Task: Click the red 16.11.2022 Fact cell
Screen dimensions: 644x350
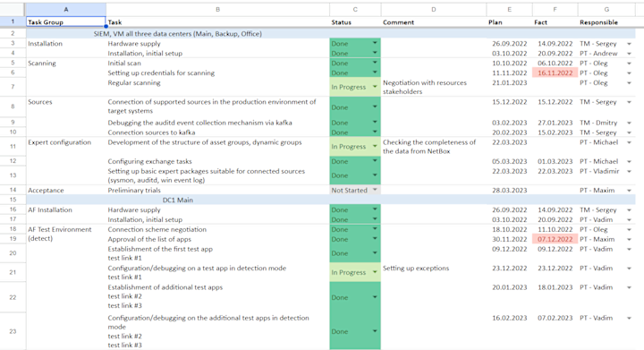Action: point(555,73)
